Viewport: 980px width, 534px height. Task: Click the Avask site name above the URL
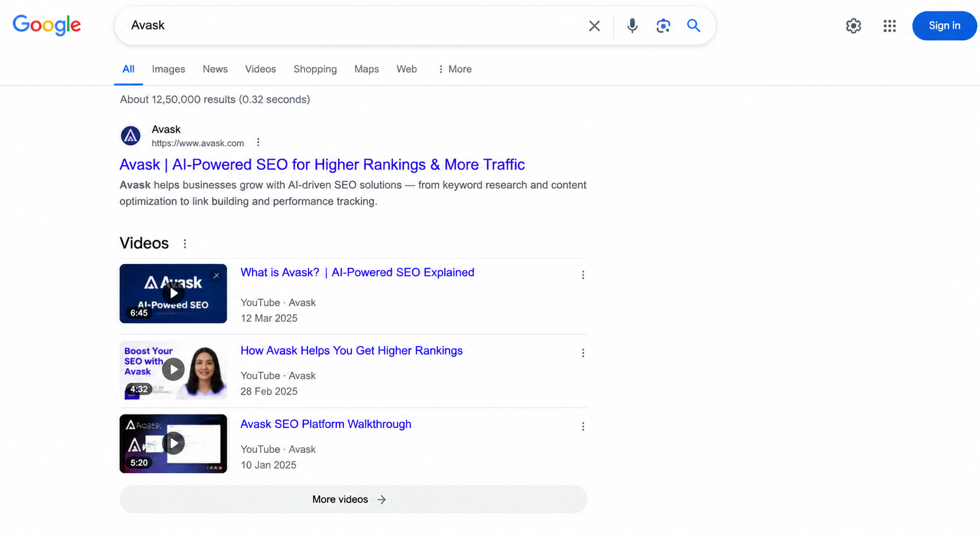pyautogui.click(x=166, y=130)
